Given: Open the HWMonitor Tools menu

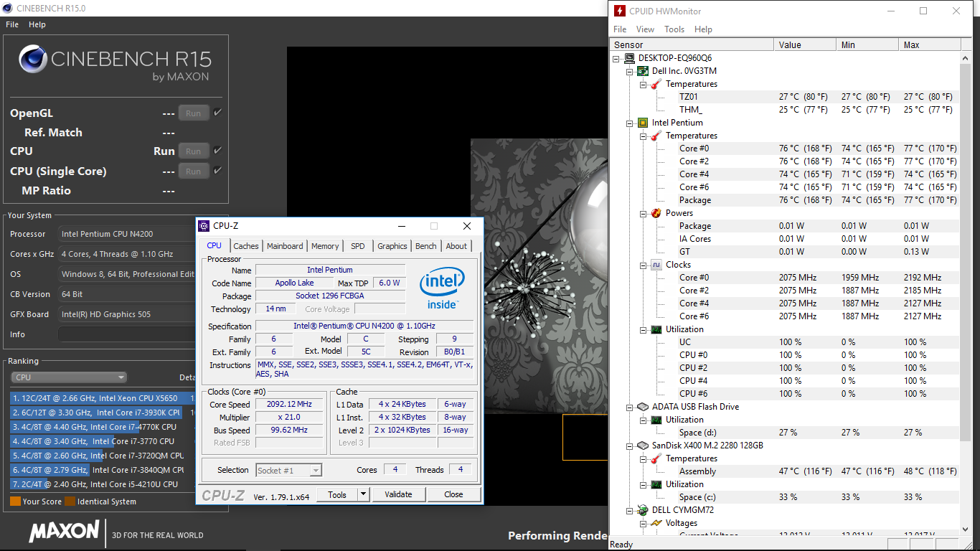Looking at the screenshot, I should [674, 29].
